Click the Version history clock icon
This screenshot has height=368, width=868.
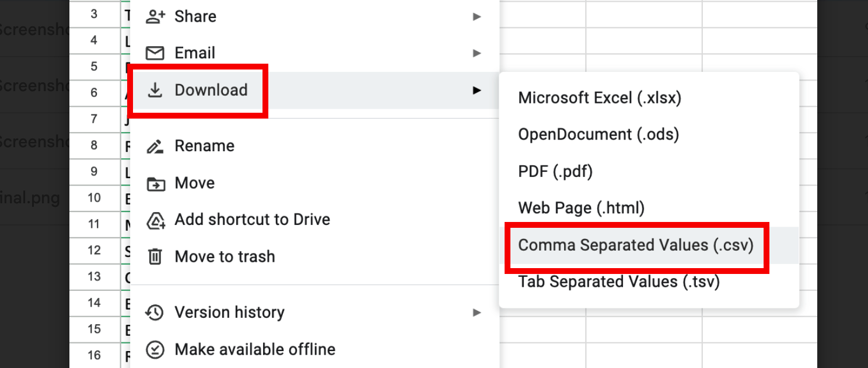pyautogui.click(x=155, y=312)
